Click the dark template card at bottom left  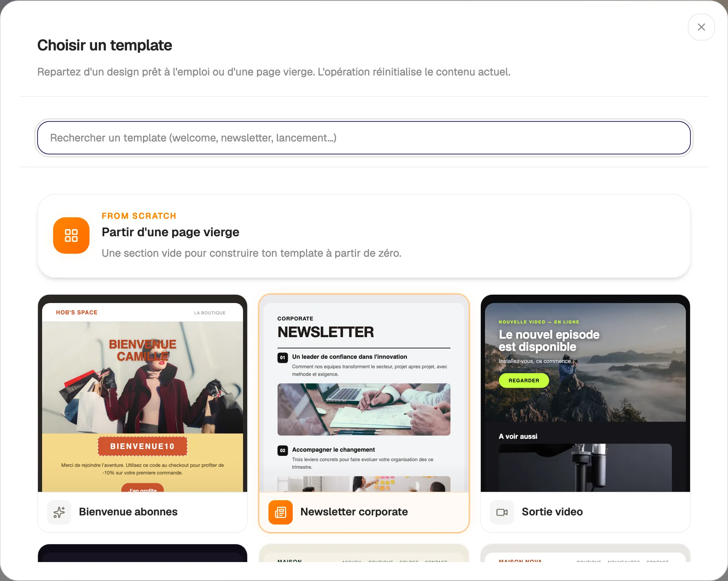[x=143, y=553]
